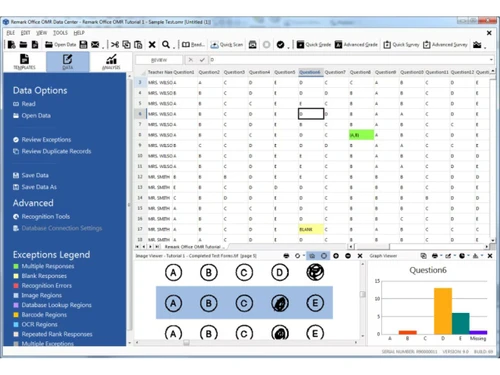The height and width of the screenshot is (375, 500).
Task: Click the teal E bar in Question6 chart
Action: click(461, 323)
